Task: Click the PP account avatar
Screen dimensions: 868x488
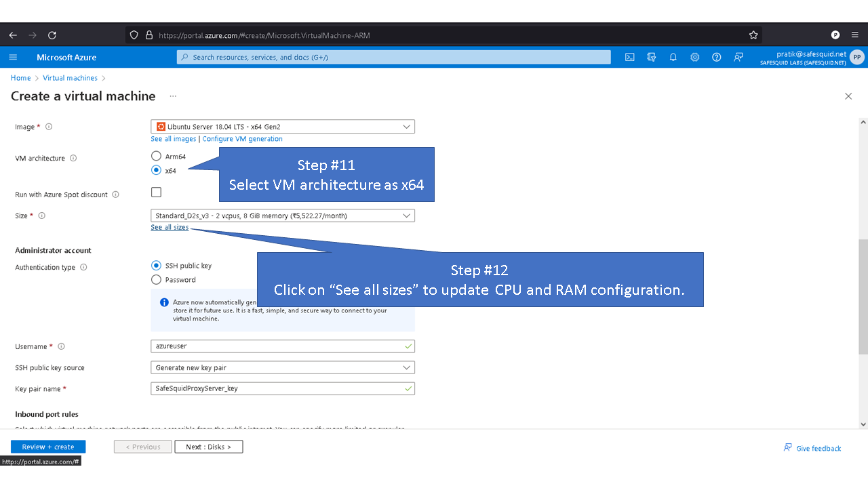Action: point(857,58)
